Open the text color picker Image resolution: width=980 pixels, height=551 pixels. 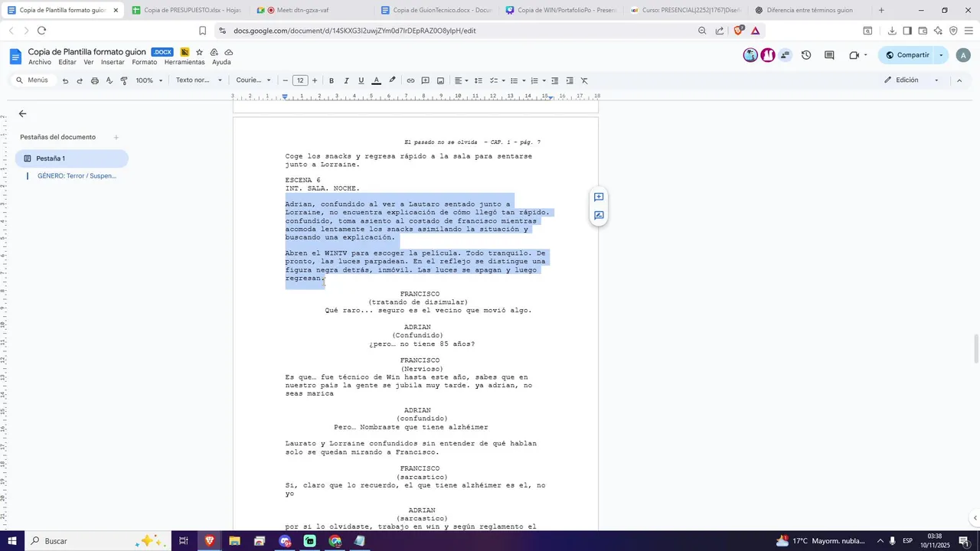pos(376,80)
